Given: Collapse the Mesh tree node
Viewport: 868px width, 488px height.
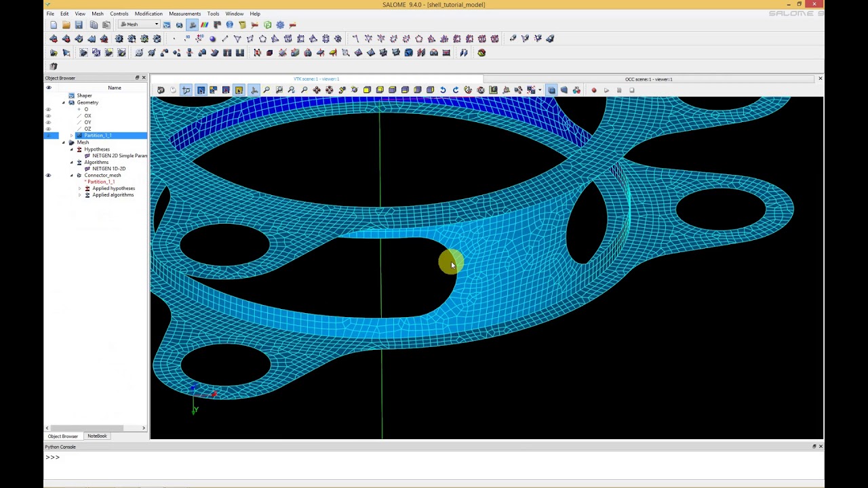Looking at the screenshot, I should (64, 142).
